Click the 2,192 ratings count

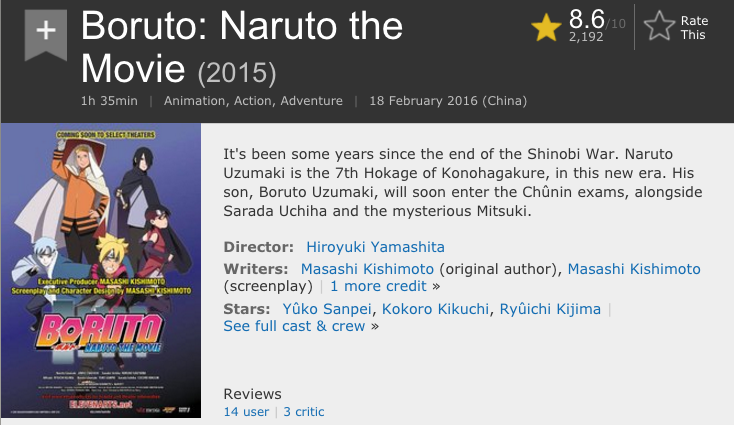click(585, 37)
